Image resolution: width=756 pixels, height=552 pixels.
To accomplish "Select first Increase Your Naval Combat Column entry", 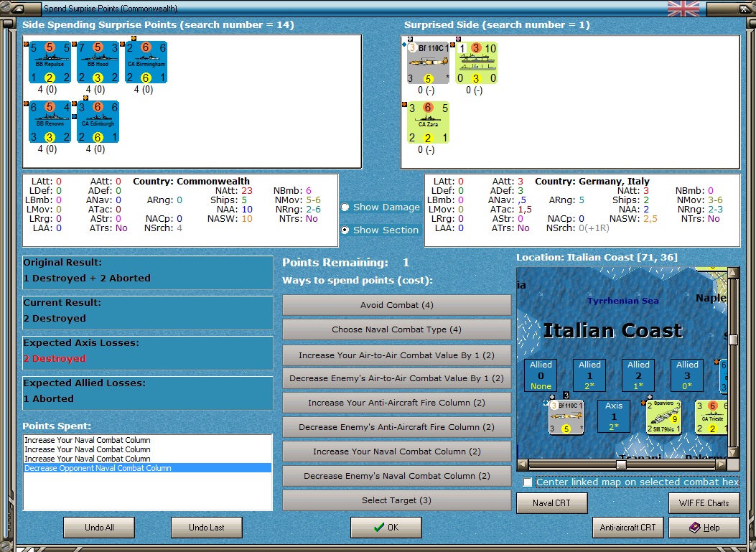I will pos(147,440).
